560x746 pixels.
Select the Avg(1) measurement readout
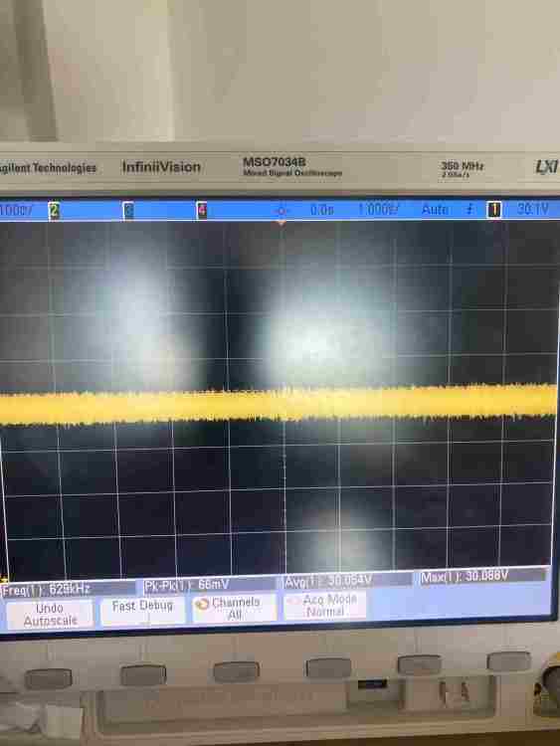[x=328, y=581]
